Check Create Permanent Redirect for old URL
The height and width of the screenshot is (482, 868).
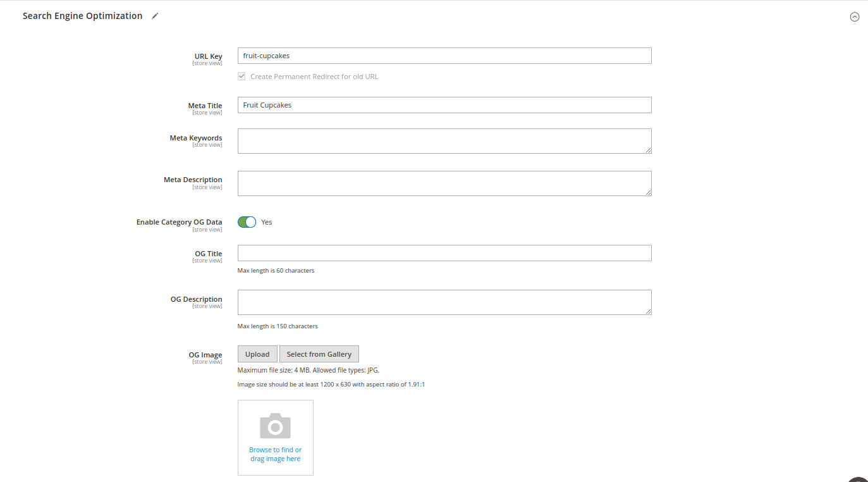tap(241, 76)
